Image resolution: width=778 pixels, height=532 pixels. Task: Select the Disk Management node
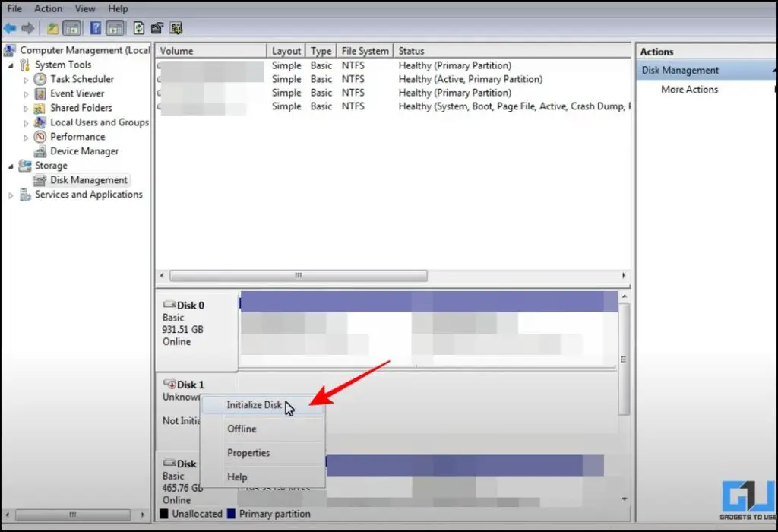(x=82, y=179)
